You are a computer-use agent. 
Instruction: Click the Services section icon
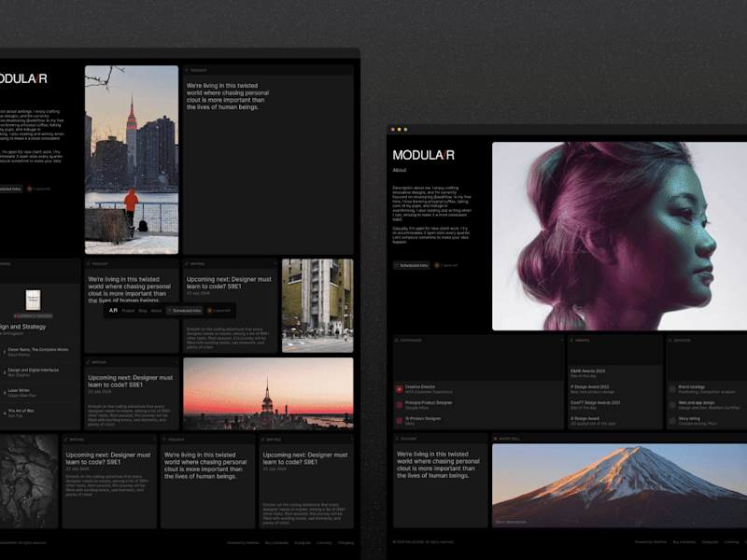coord(669,340)
